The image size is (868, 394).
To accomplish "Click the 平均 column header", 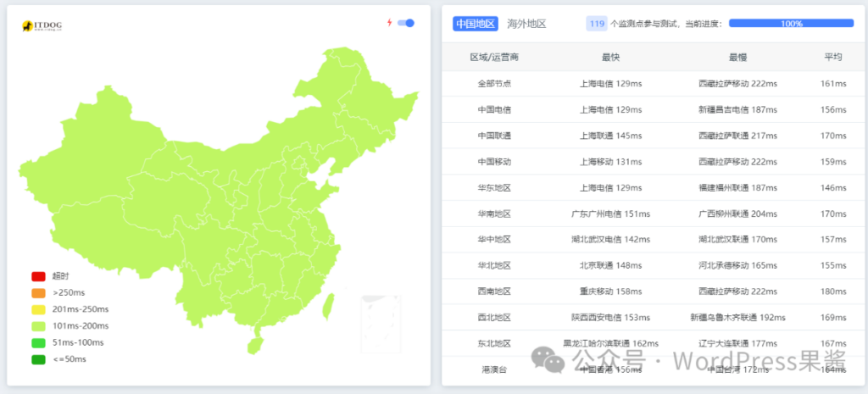I will [833, 57].
